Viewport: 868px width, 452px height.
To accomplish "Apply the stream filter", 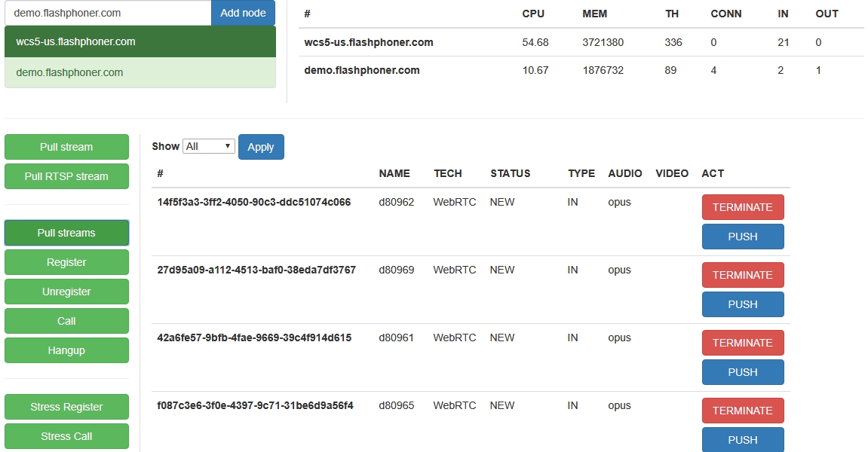I will pyautogui.click(x=261, y=147).
